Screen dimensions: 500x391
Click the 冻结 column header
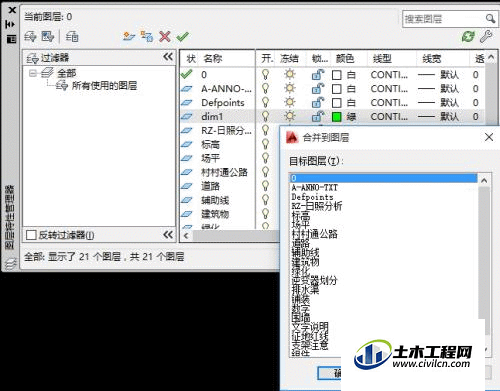pyautogui.click(x=289, y=59)
